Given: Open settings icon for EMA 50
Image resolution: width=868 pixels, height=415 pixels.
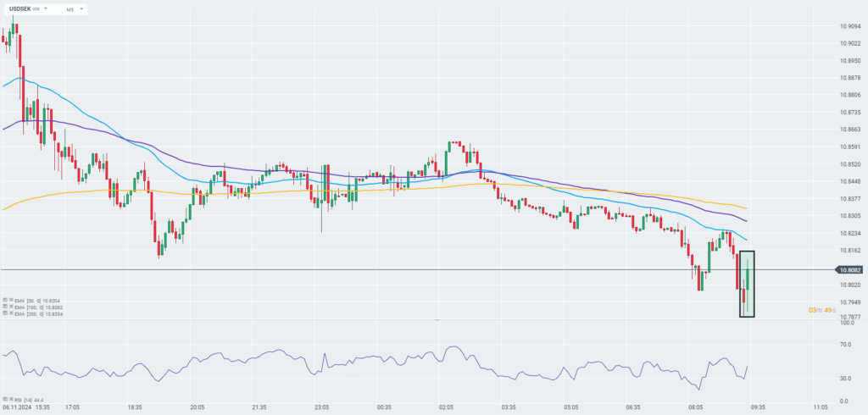Looking at the screenshot, I should tap(4, 300).
